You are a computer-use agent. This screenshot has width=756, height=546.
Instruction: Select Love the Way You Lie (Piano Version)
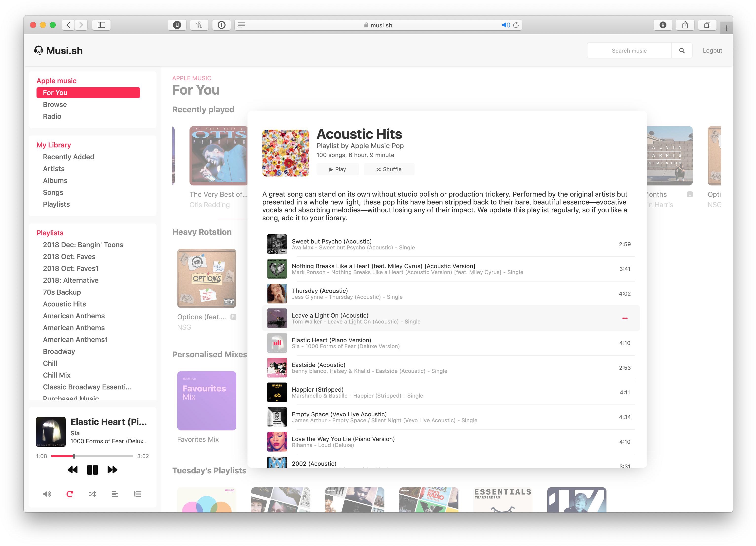click(x=451, y=442)
